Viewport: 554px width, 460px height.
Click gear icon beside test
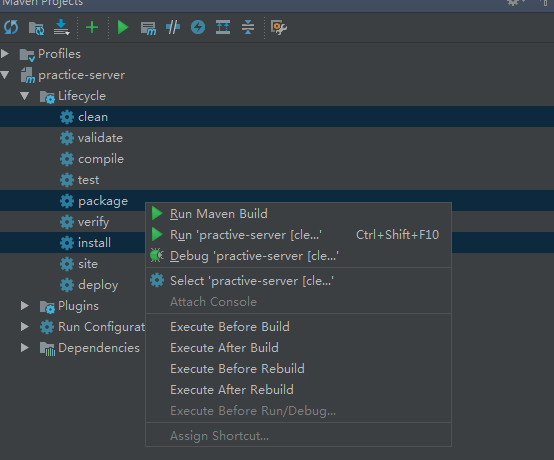[x=67, y=180]
